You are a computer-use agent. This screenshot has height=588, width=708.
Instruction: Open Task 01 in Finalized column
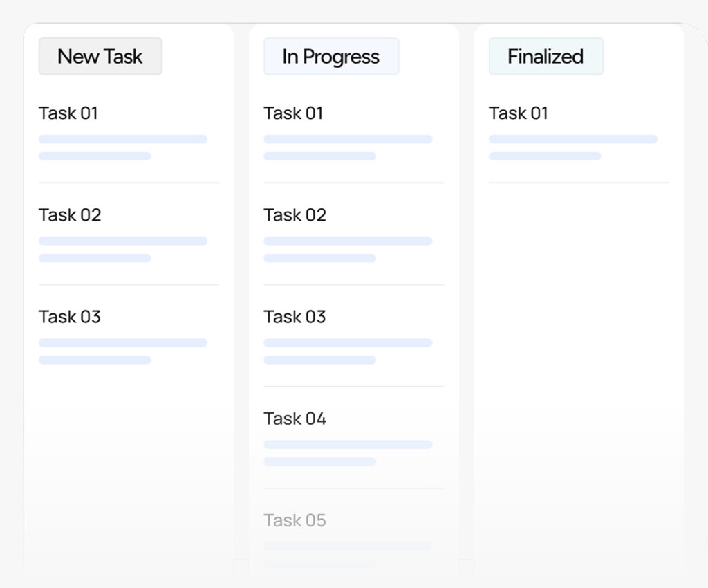(x=519, y=113)
